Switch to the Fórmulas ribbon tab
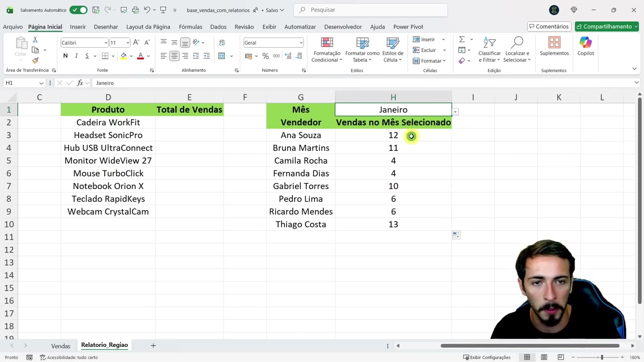This screenshot has height=362, width=644. coord(191,27)
